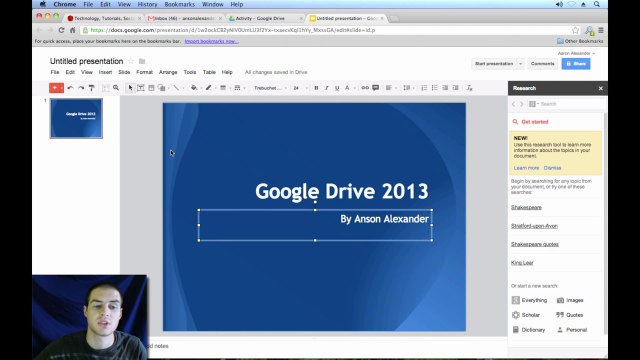
Task: Open the font size 24 dropdown
Action: point(300,88)
